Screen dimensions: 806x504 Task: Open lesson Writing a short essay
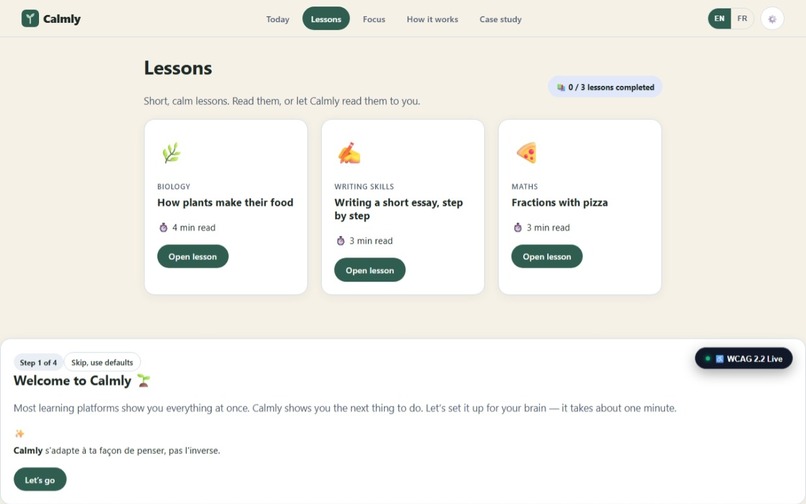click(370, 270)
